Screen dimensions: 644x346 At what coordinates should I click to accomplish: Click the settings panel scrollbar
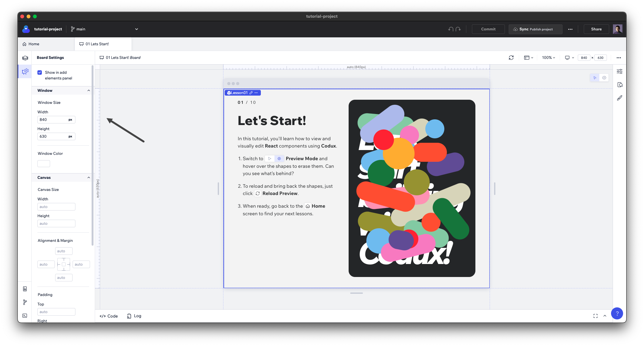click(x=93, y=155)
